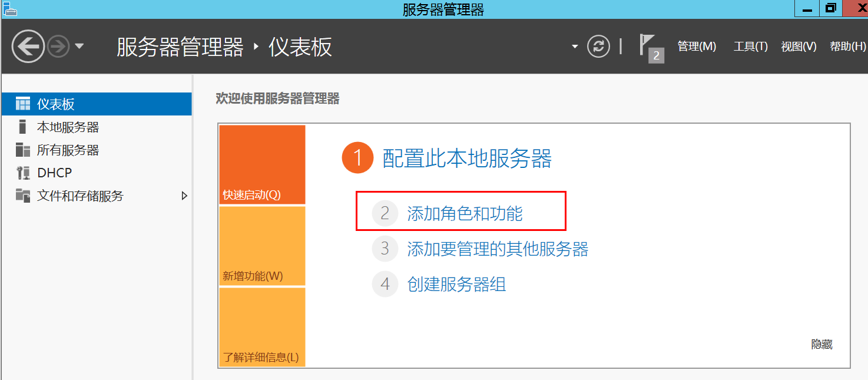Click the 文件和存储服务 folder icon
The height and width of the screenshot is (380, 868).
tap(22, 196)
